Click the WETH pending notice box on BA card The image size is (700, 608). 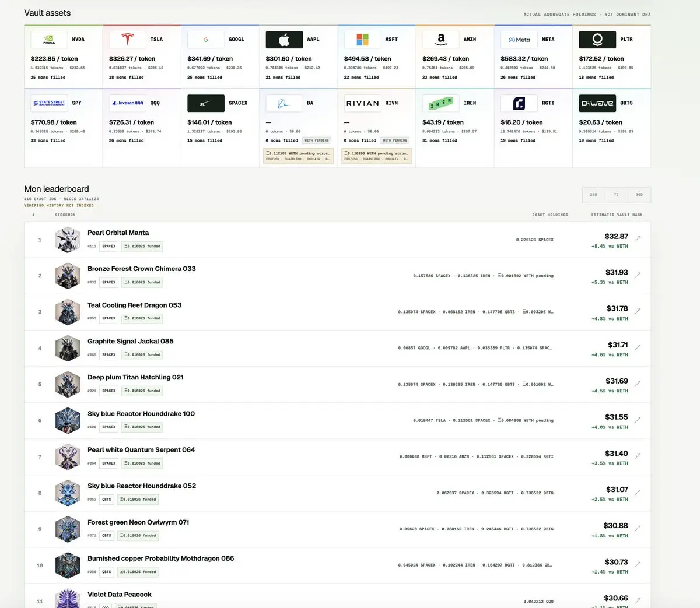(x=298, y=156)
